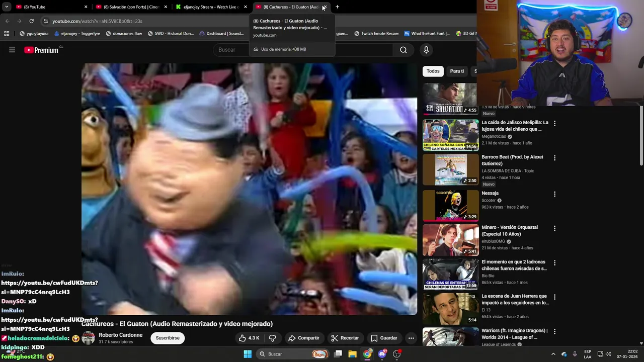Open the Warriors Worlds 2014 video title
This screenshot has height=362, width=644.
click(x=515, y=334)
